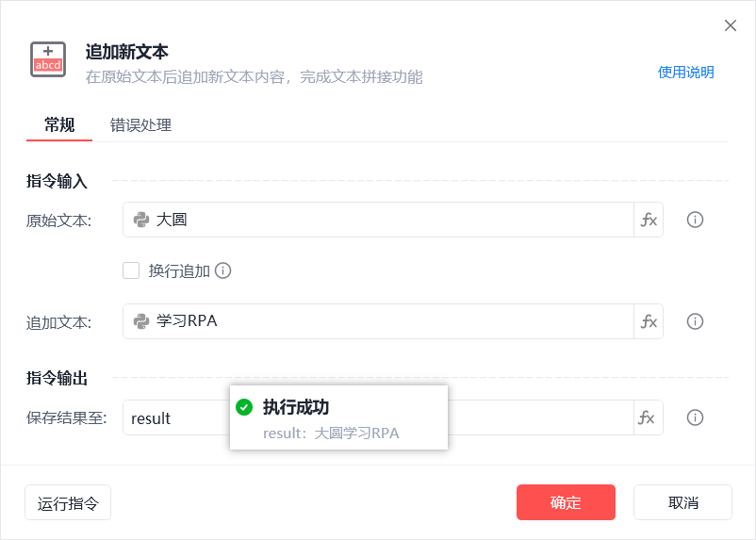This screenshot has height=540, width=756.
Task: Open info tooltip beside 追加文本 field
Action: [x=695, y=321]
